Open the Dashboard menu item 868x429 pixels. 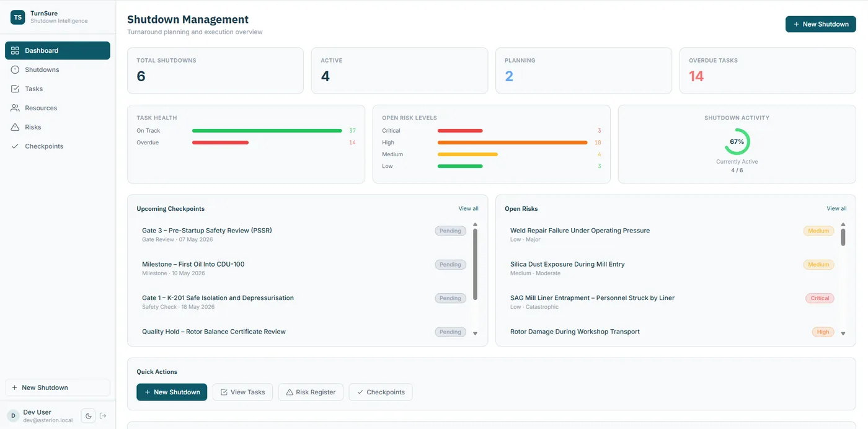tap(58, 51)
